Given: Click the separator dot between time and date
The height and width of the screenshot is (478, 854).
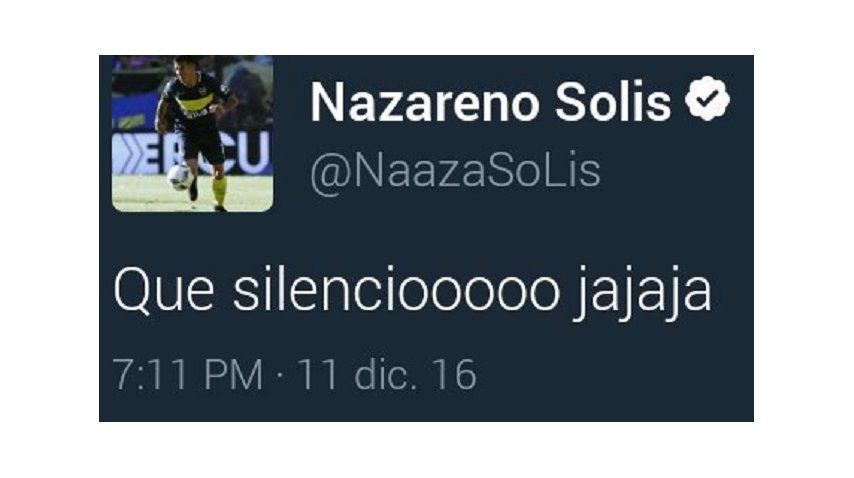Looking at the screenshot, I should [x=280, y=376].
